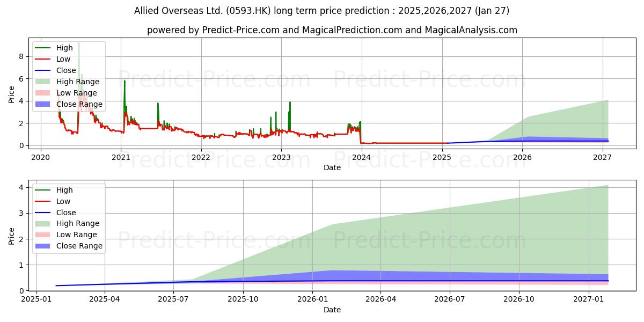Image resolution: width=644 pixels, height=322 pixels.
Task: Click the 2026-07 tick label on bottom x-axis
Action: pos(450,299)
